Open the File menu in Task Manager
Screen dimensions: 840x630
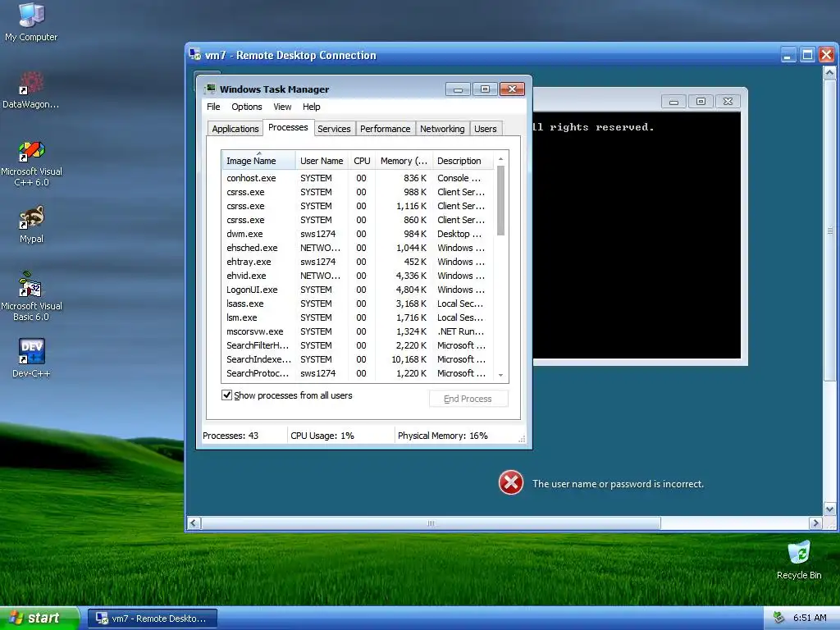tap(213, 107)
